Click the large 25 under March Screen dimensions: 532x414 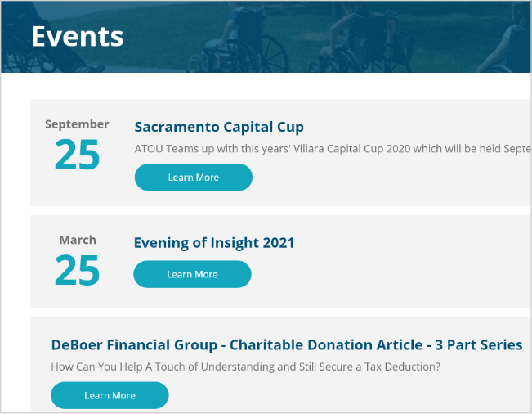click(x=77, y=271)
